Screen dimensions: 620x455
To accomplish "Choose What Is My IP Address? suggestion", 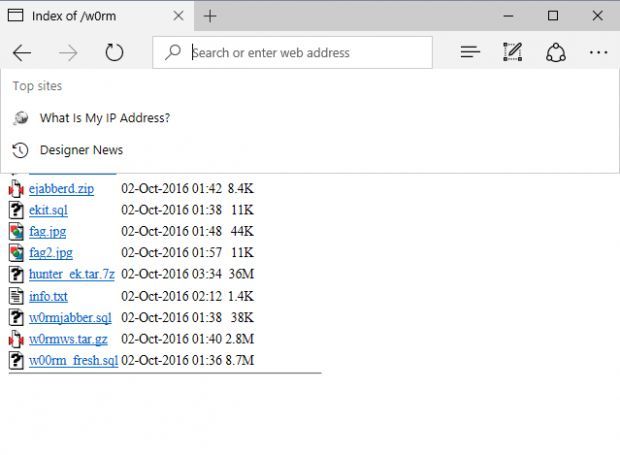I will pyautogui.click(x=104, y=118).
